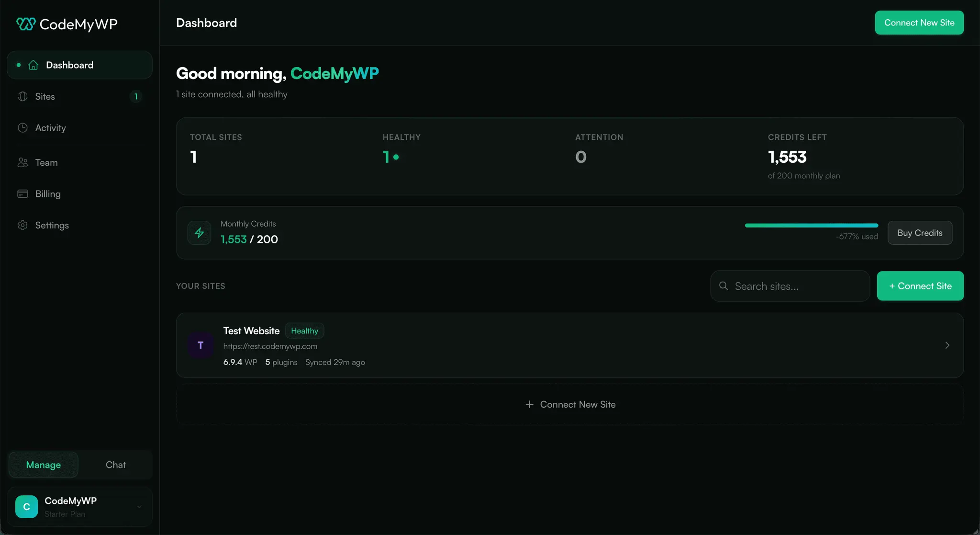This screenshot has height=535, width=980.
Task: Open Billing from the sidebar
Action: click(x=80, y=194)
